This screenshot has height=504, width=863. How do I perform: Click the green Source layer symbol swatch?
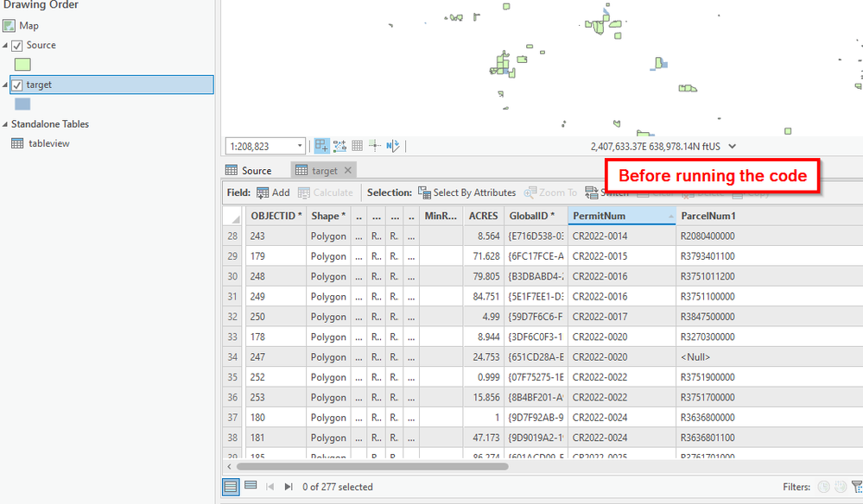point(22,65)
